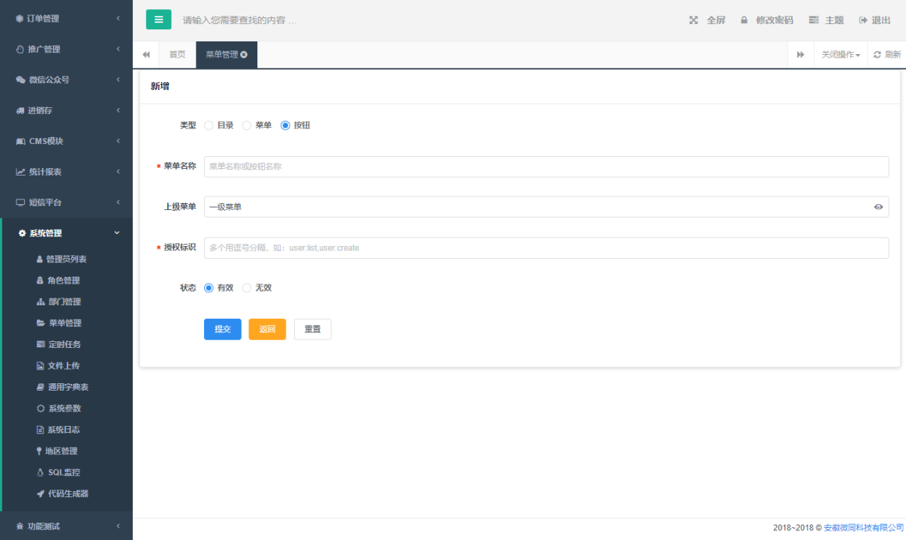Click the blue 提交 button
906x540 pixels.
[222, 329]
